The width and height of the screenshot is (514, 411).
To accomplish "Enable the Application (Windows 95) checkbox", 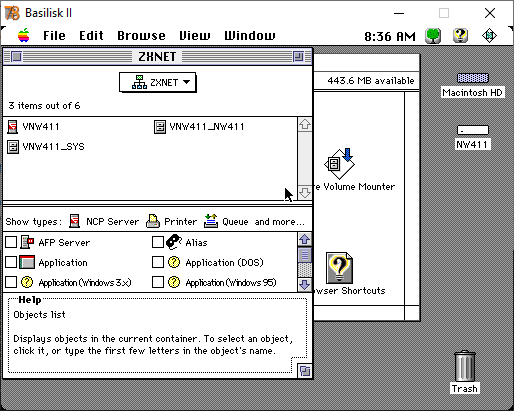I will click(158, 282).
